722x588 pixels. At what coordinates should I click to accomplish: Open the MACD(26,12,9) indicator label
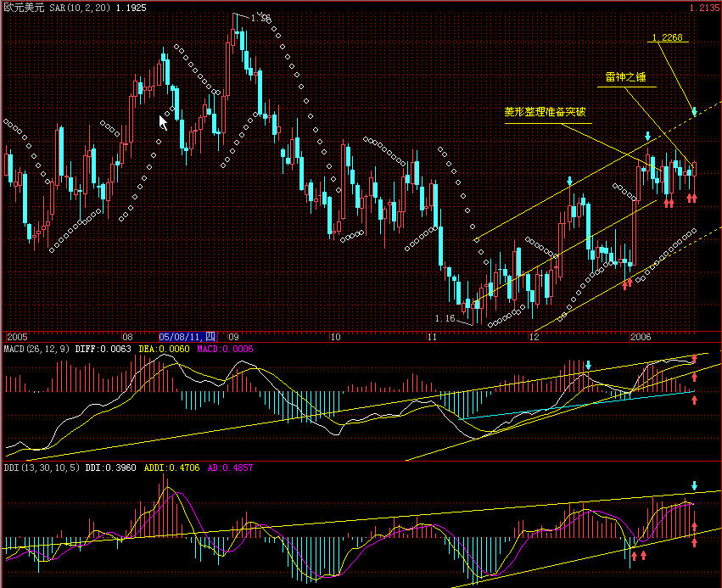pos(36,349)
